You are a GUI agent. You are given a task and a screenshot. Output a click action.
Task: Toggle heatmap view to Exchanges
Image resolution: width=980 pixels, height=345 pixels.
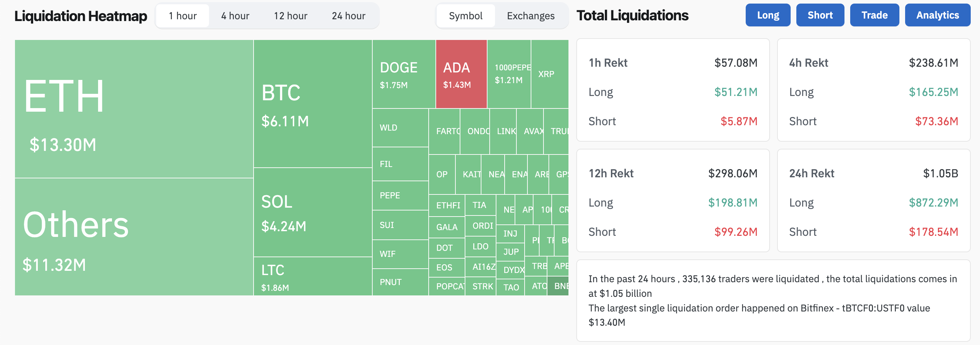pyautogui.click(x=530, y=16)
